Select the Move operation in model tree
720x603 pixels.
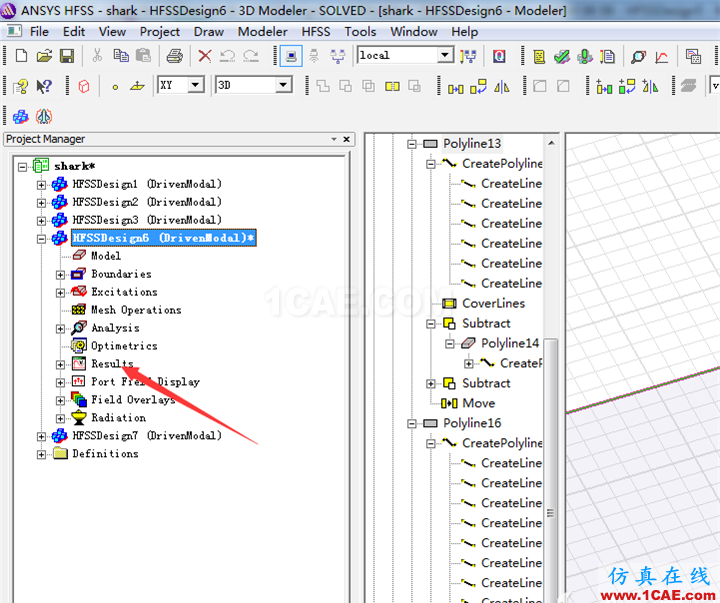(478, 403)
